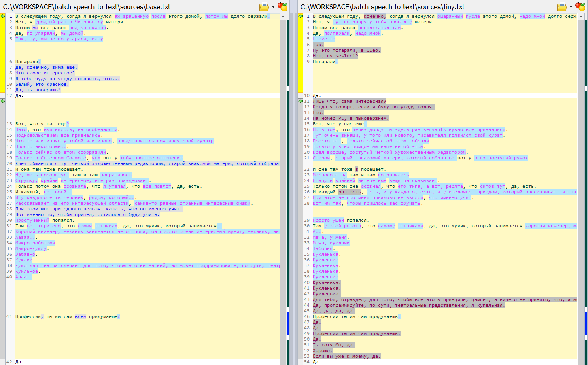This screenshot has height=365, width=588.
Task: Open file browser for tiny.txt pane
Action: [561, 7]
